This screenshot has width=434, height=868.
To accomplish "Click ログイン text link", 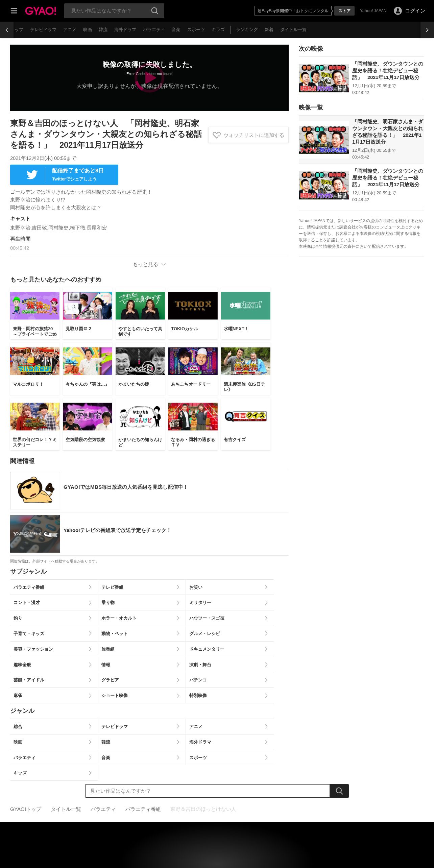I will point(415,11).
